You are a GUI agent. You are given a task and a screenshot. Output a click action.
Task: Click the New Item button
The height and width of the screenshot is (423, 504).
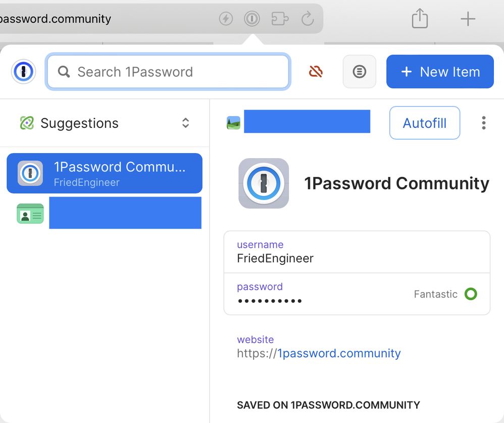[x=440, y=72]
